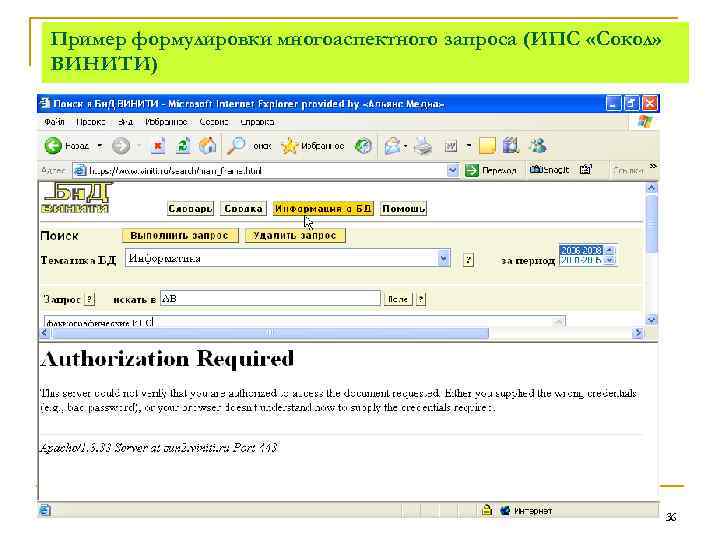Click the Forward arrow icon in the toolbar
The height and width of the screenshot is (540, 720).
(121, 146)
